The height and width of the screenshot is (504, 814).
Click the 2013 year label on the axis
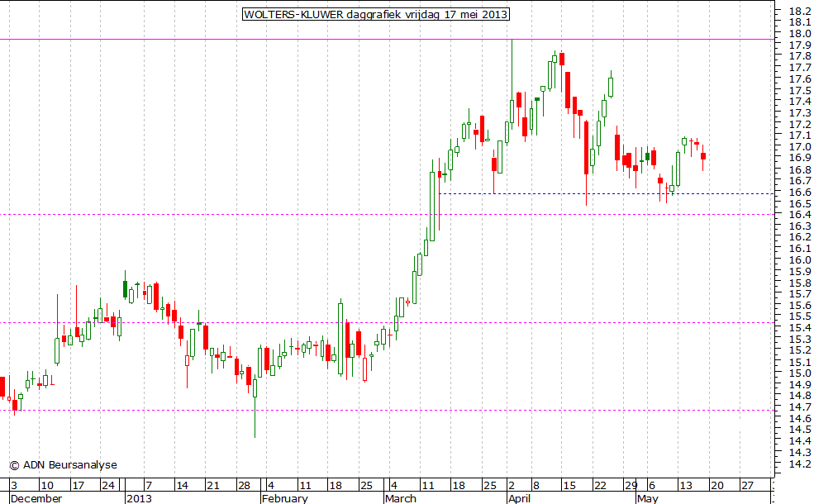pyautogui.click(x=138, y=498)
